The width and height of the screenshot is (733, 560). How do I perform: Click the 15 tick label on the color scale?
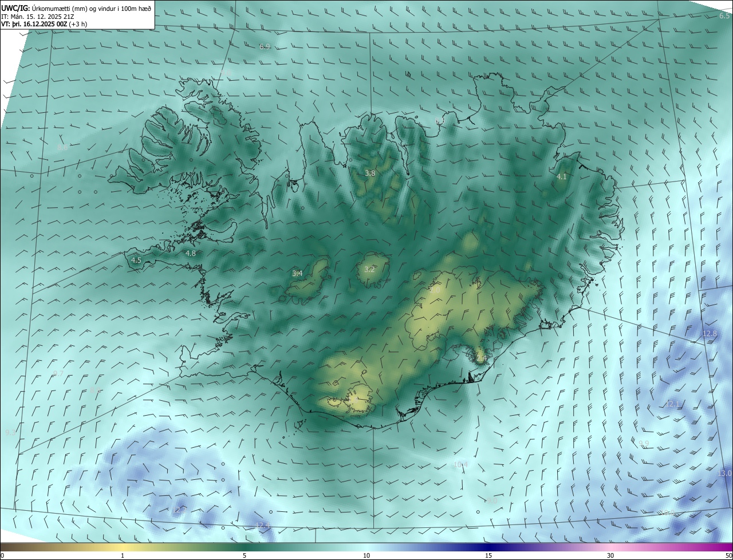click(x=488, y=555)
